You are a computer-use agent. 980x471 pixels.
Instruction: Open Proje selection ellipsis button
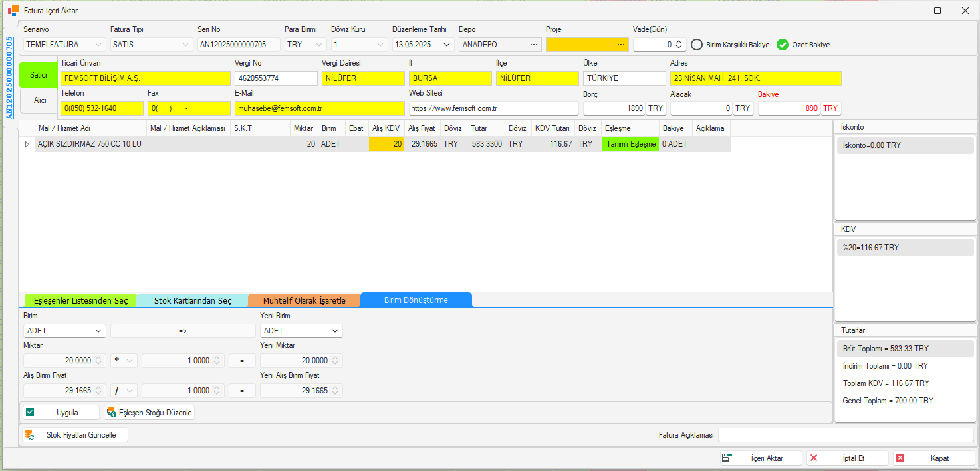click(621, 45)
